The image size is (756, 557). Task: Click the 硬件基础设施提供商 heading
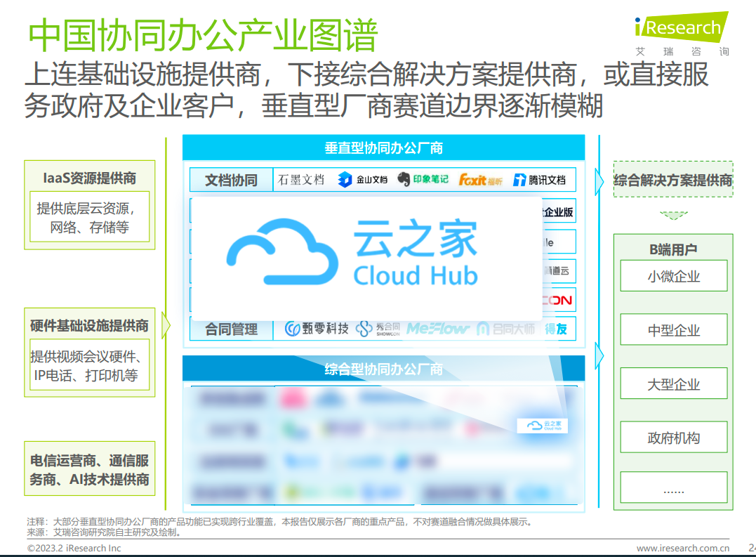pyautogui.click(x=90, y=325)
